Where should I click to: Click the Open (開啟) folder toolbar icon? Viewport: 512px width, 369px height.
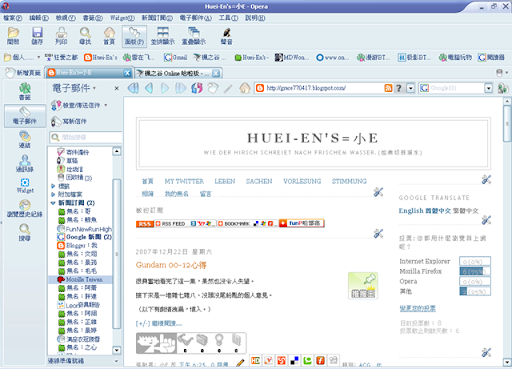click(x=13, y=36)
